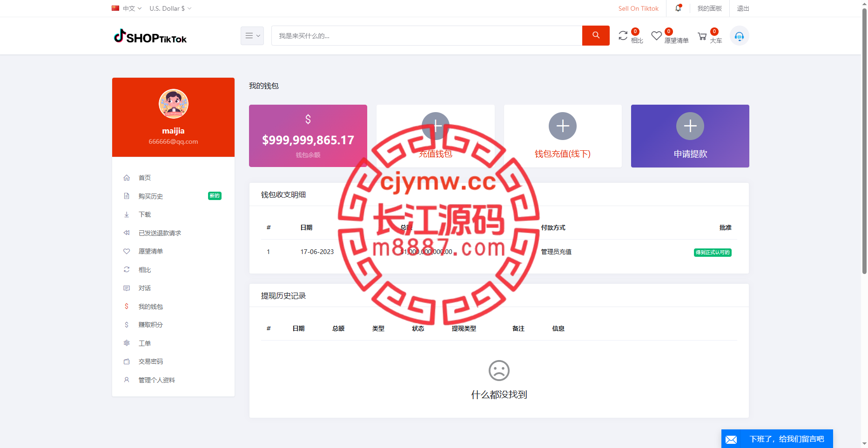This screenshot has width=868, height=448.
Task: Click the $999,999,865.17 balance amount
Action: [x=308, y=140]
